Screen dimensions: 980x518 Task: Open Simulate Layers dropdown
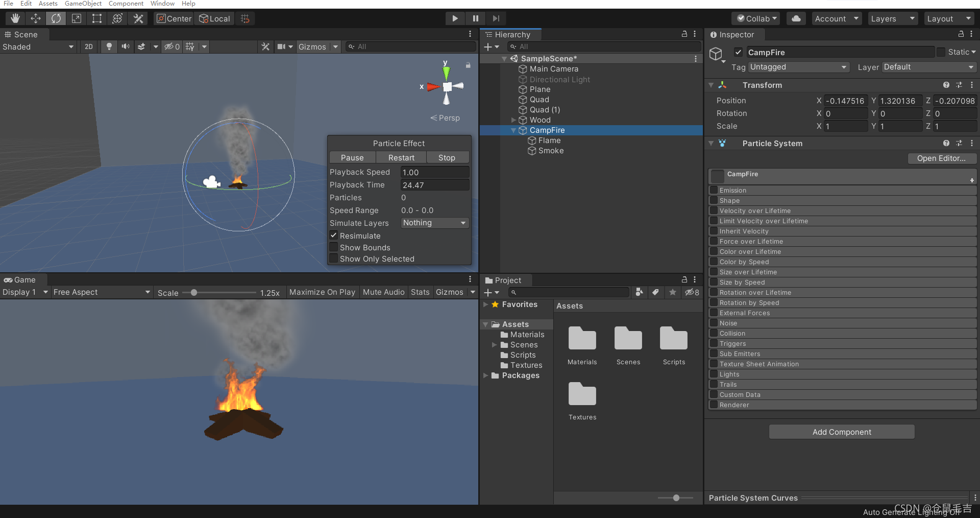[434, 223]
